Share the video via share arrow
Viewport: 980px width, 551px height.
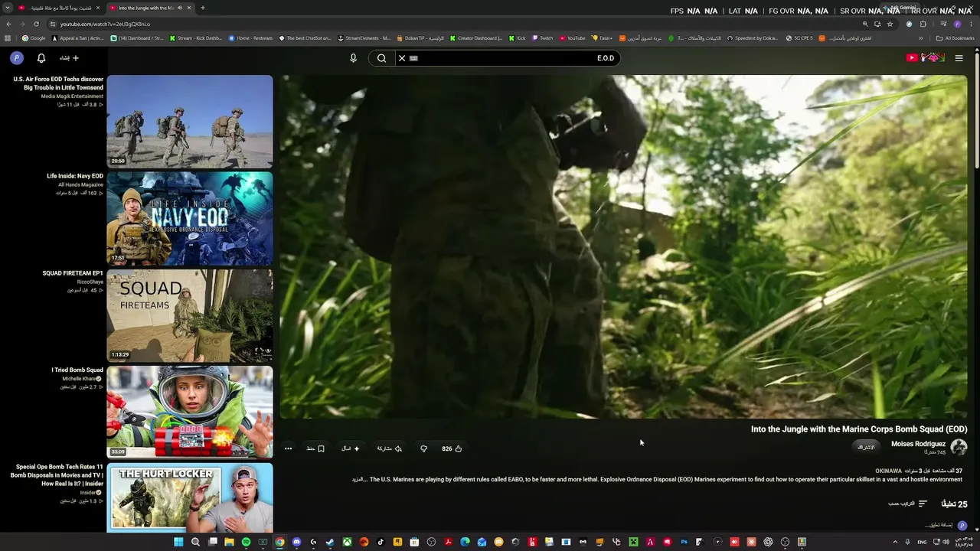[x=389, y=448]
